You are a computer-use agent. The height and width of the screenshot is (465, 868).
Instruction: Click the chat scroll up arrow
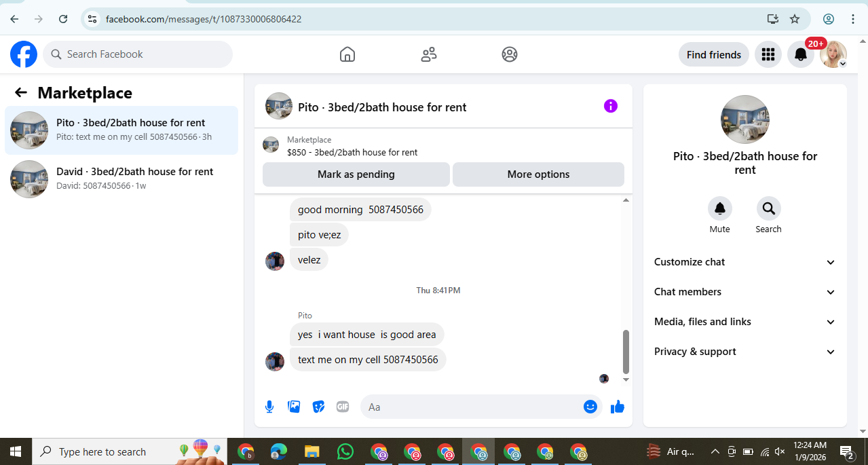click(626, 200)
